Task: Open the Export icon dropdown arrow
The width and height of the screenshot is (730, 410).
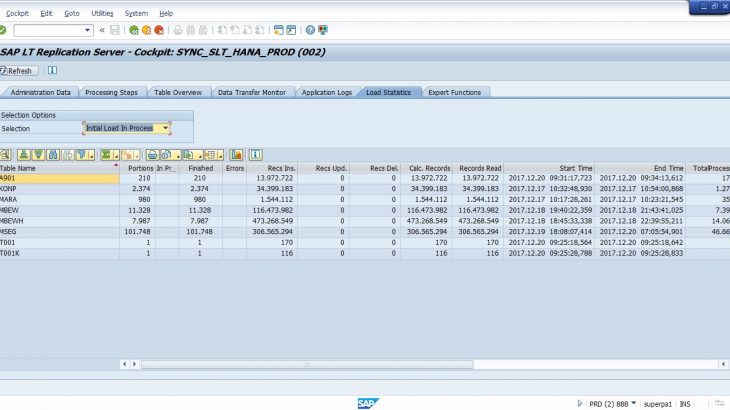Action: [x=200, y=155]
